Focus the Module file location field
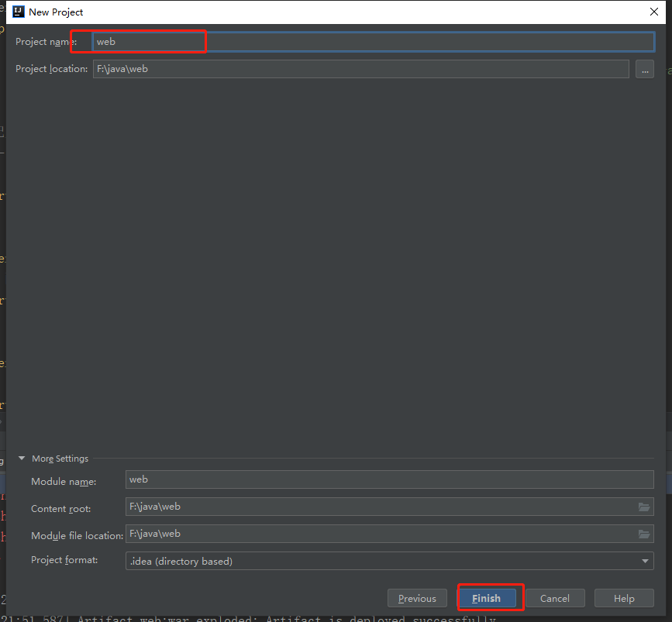The image size is (672, 622). pos(380,534)
